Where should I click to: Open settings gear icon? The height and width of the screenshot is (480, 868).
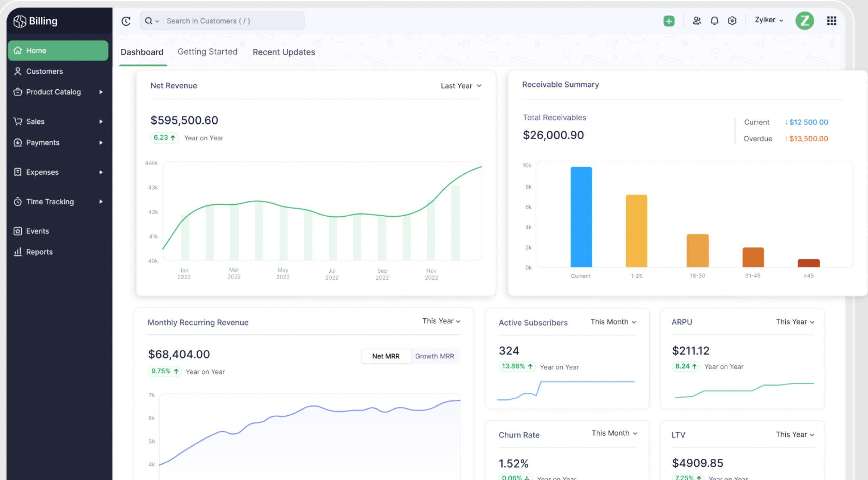(732, 21)
